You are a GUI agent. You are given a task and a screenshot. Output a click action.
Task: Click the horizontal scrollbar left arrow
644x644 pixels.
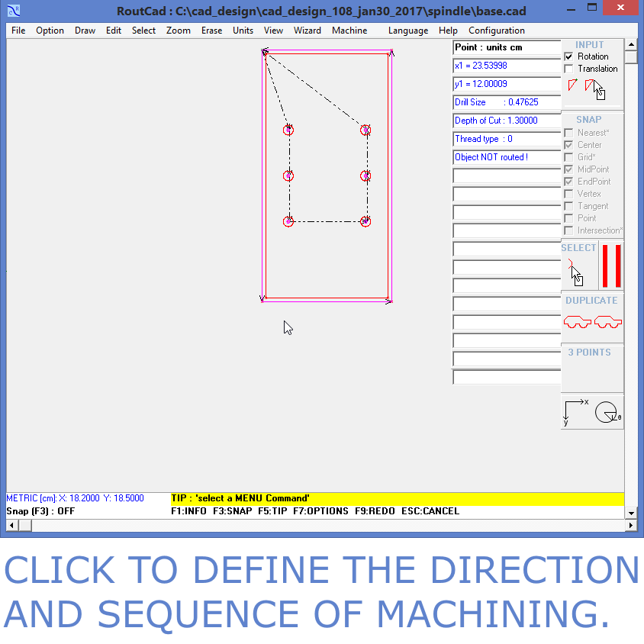click(12, 525)
